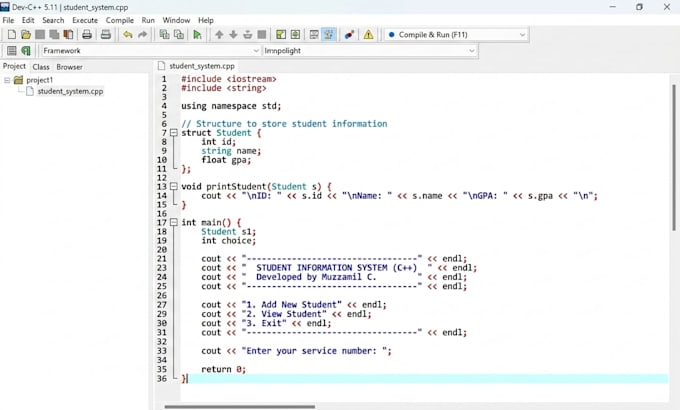Click the second green window icon
Viewport: 680px width, 410px height.
[x=295, y=35]
